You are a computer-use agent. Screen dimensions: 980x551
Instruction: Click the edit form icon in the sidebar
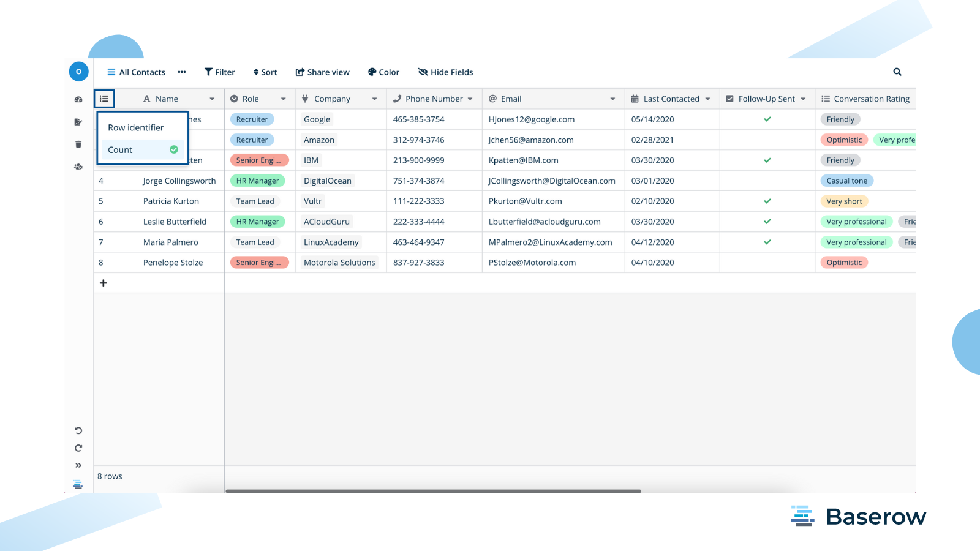click(x=78, y=122)
